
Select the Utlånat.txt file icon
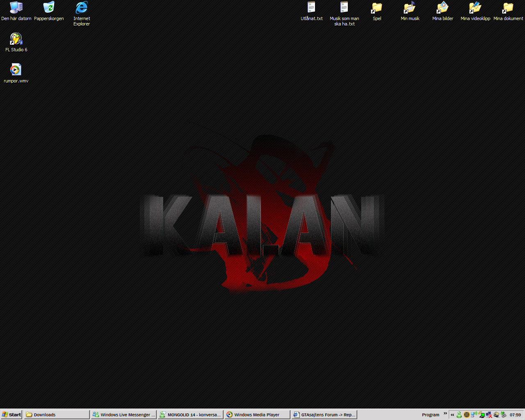point(311,11)
